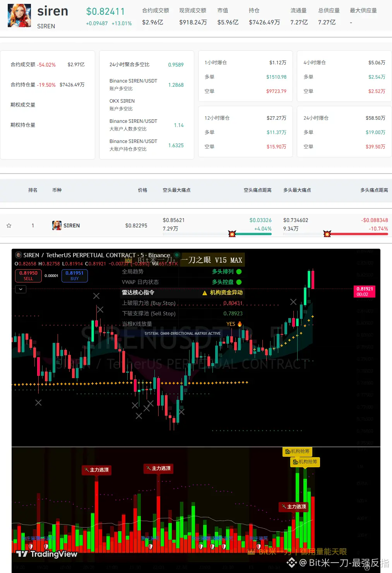Click the 24小时爆仓 $58.50万 total

pyautogui.click(x=375, y=118)
